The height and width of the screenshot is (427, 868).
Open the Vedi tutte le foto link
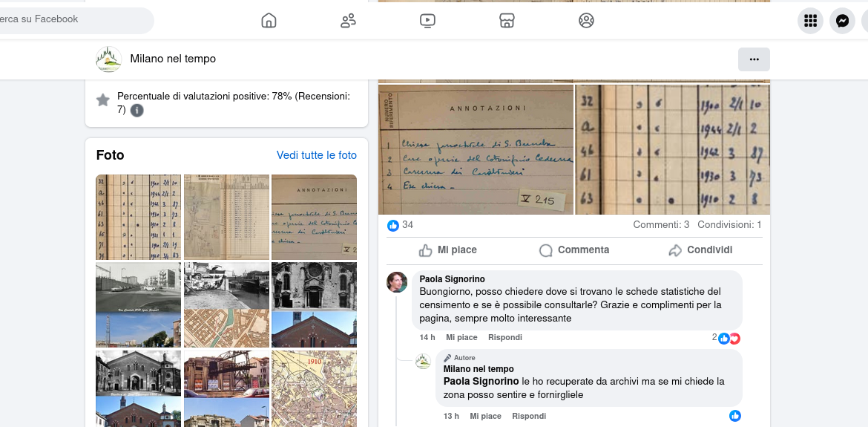(316, 155)
